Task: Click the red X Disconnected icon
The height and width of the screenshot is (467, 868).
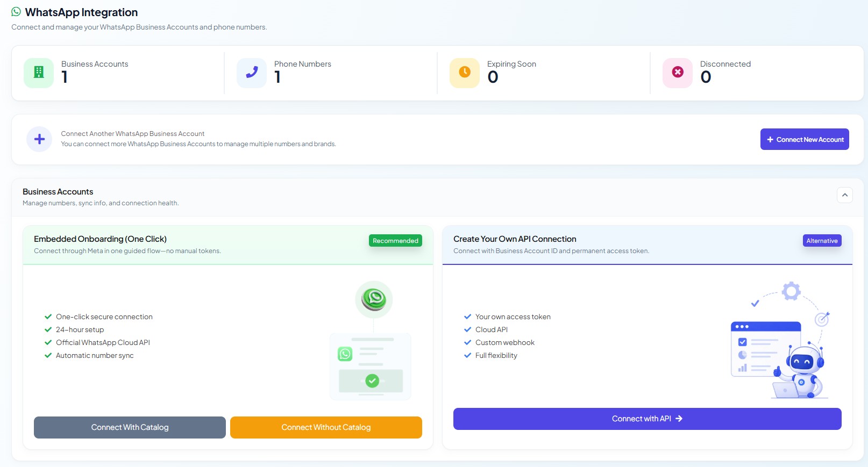Action: click(x=678, y=73)
